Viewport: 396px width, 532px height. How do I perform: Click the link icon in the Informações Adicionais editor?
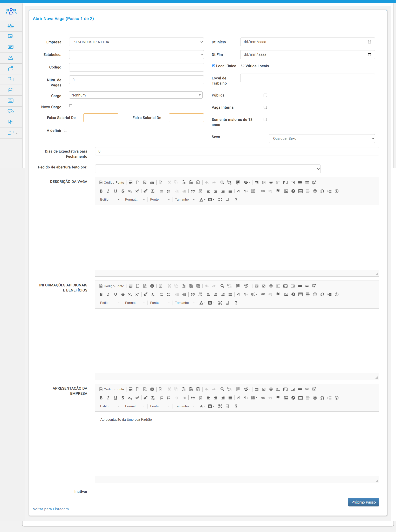pos(263,294)
